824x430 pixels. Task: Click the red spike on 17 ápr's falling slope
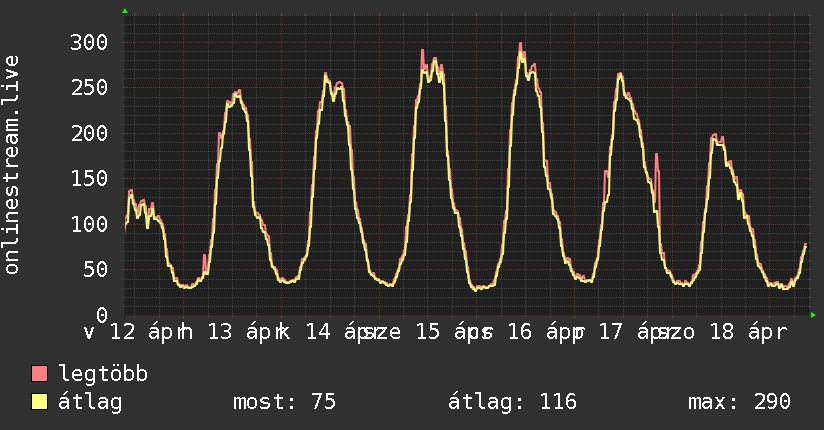click(657, 155)
